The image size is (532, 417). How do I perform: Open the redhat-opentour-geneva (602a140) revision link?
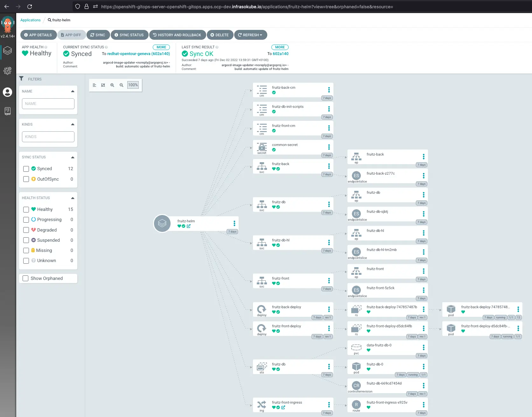[x=138, y=54]
